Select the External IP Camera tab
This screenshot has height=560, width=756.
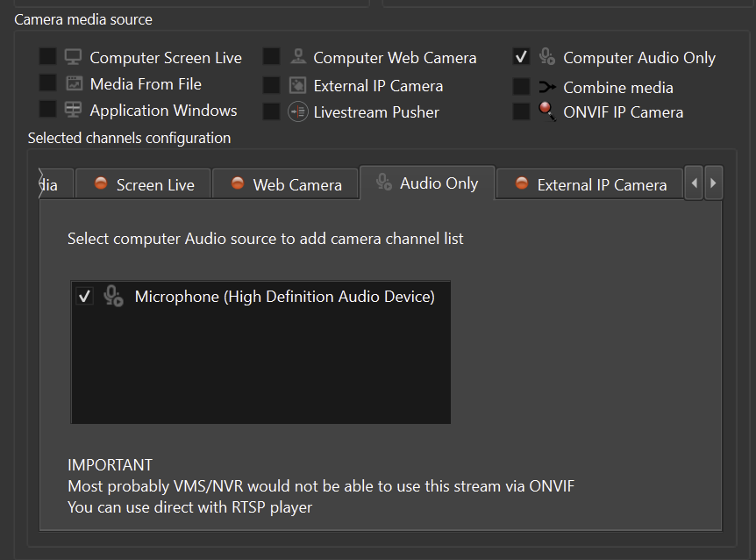click(590, 185)
